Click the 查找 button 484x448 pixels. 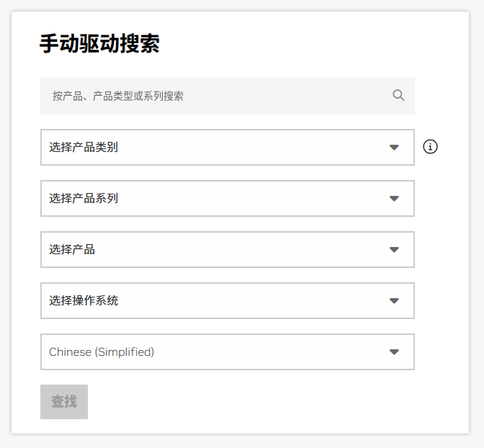pyautogui.click(x=64, y=402)
